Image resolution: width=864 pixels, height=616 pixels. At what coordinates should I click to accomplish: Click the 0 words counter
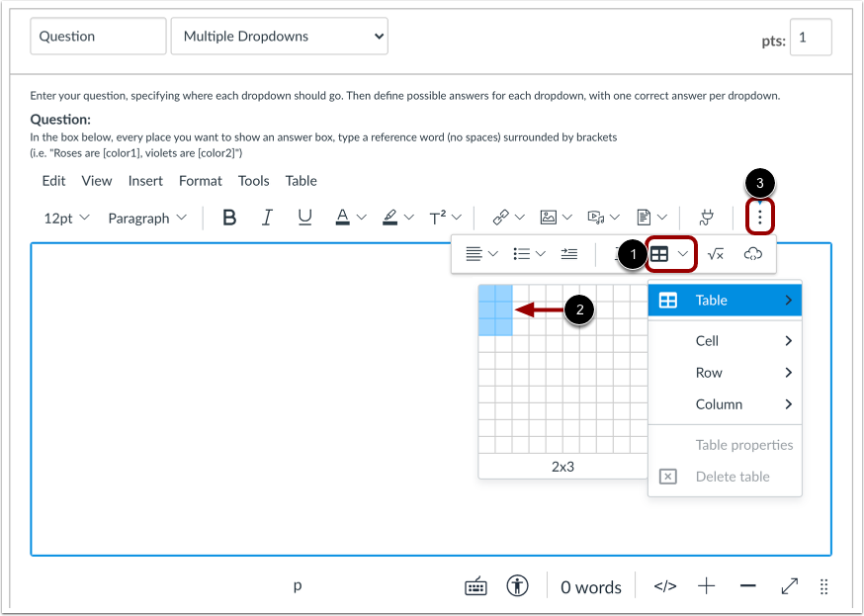pos(591,587)
